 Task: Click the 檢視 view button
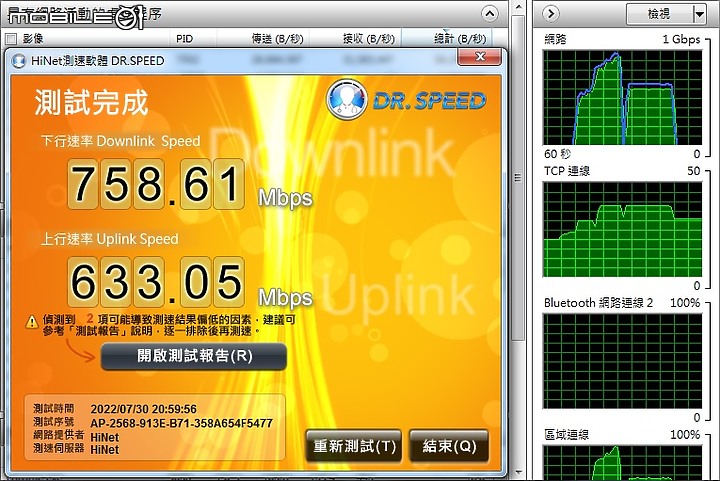click(x=659, y=14)
